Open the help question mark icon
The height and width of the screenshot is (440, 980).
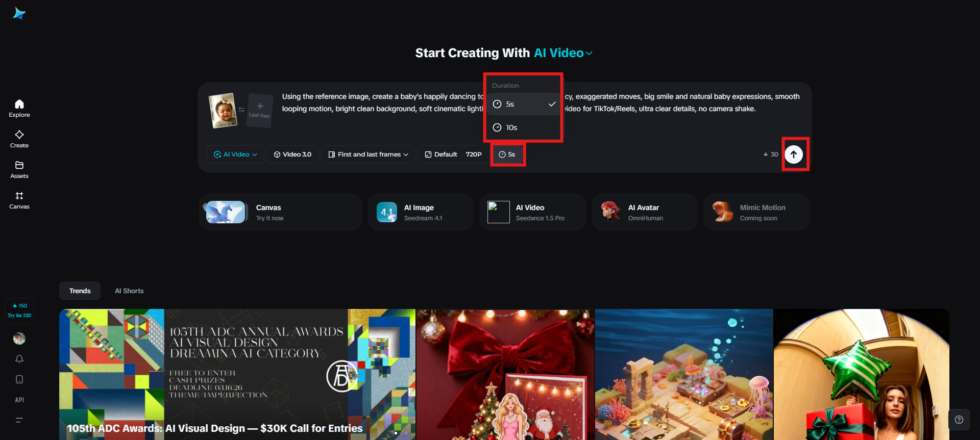[959, 420]
